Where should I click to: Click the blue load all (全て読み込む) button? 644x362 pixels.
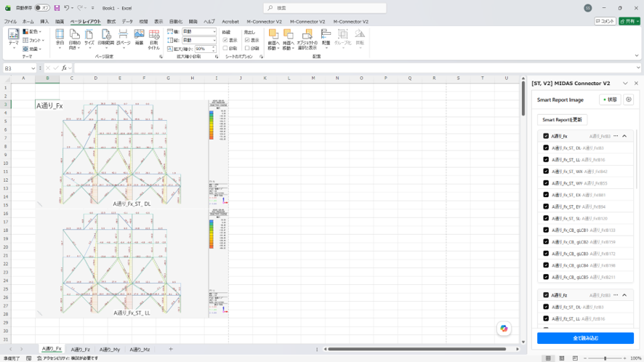(585, 338)
